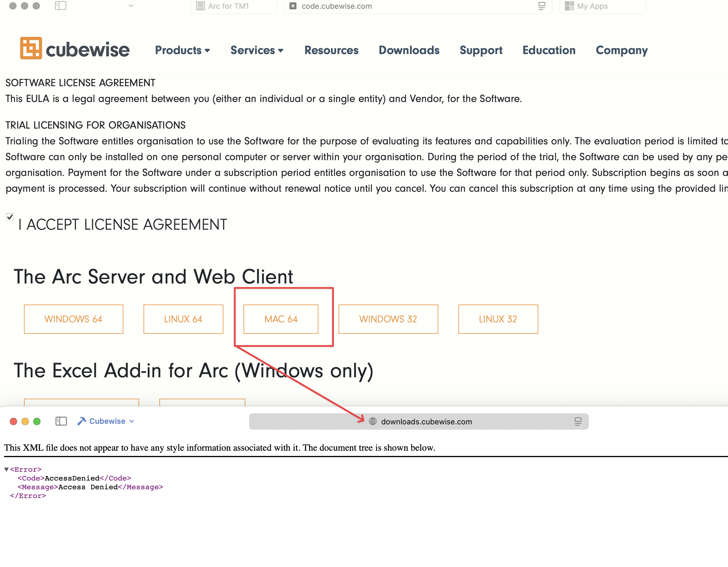Open the Support nav item

(x=481, y=50)
